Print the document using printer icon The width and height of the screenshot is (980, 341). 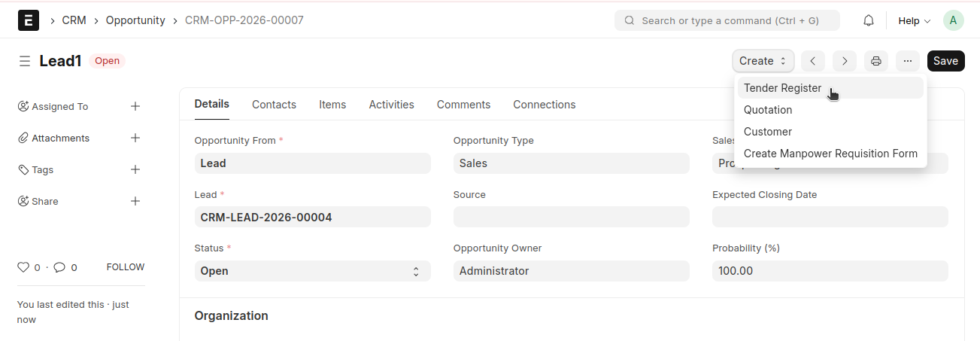click(876, 61)
